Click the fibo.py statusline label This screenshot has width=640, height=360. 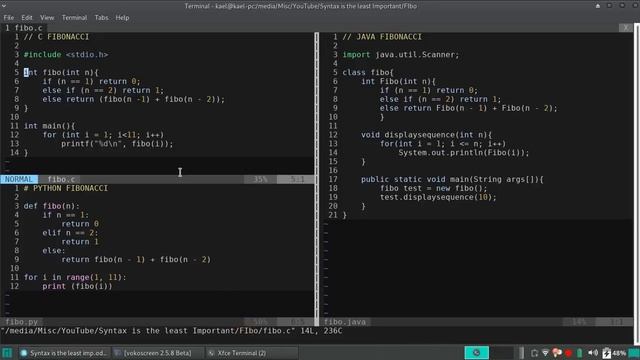(22, 322)
